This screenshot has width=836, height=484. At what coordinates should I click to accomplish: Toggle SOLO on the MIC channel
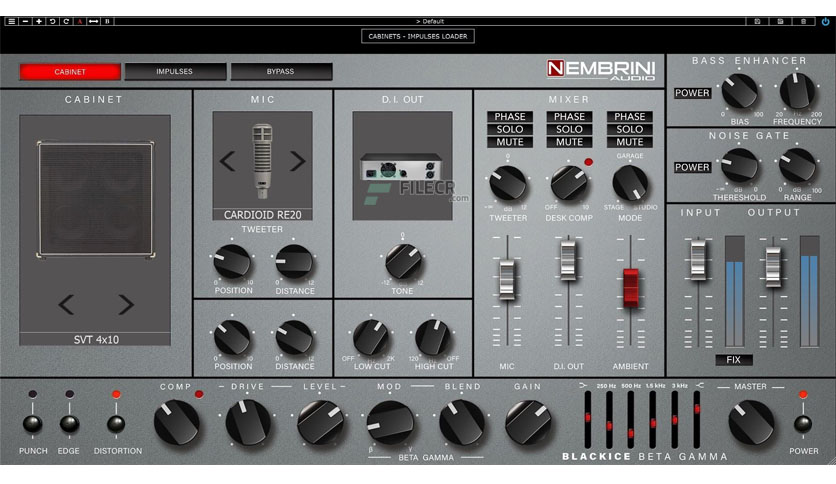tap(510, 130)
